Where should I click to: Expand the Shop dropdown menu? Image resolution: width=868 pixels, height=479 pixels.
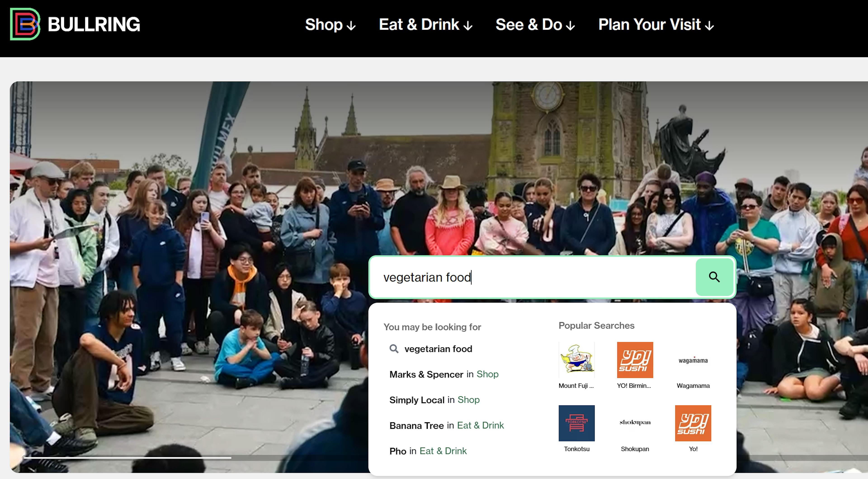pyautogui.click(x=330, y=25)
